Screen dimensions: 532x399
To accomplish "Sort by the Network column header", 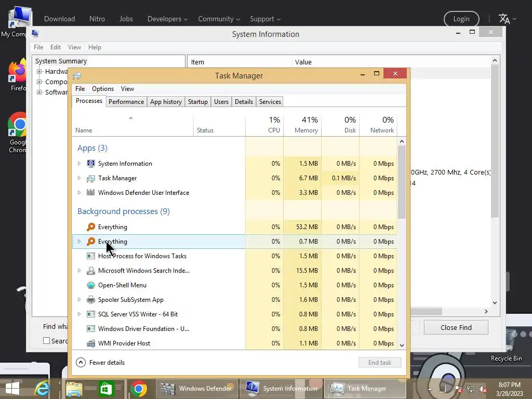I will tap(378, 125).
